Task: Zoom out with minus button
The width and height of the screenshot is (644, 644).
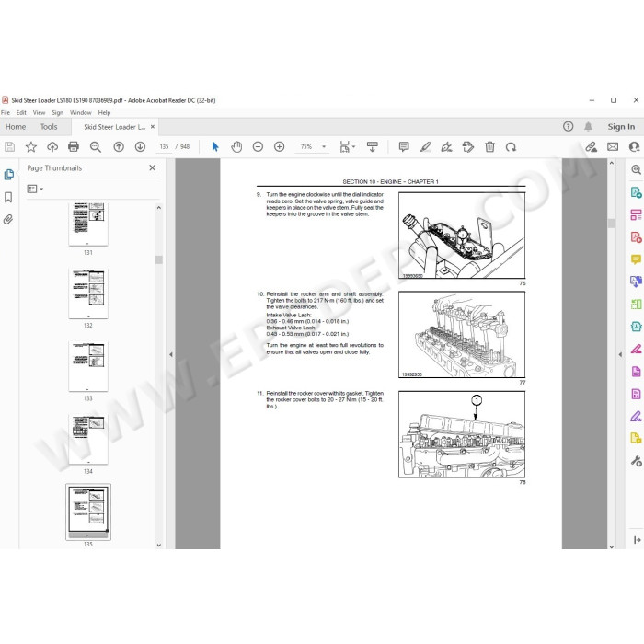Action: point(258,146)
